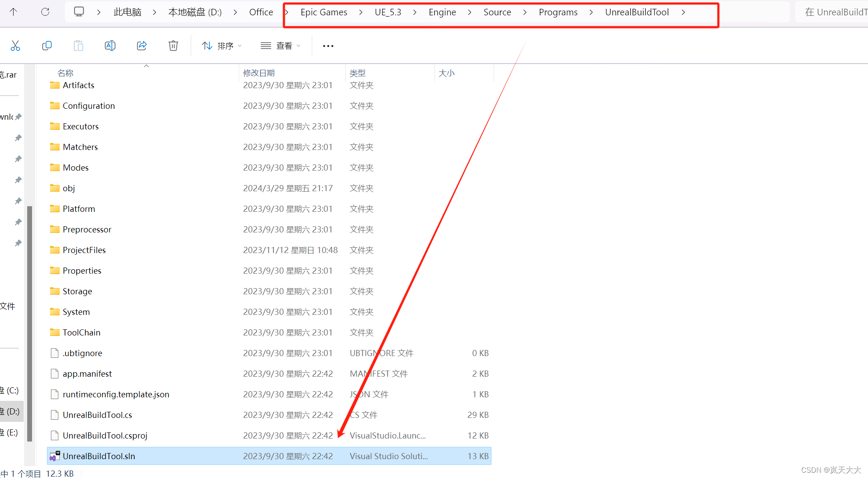The image size is (868, 478).
Task: Open the View (查看) dropdown
Action: [x=280, y=46]
